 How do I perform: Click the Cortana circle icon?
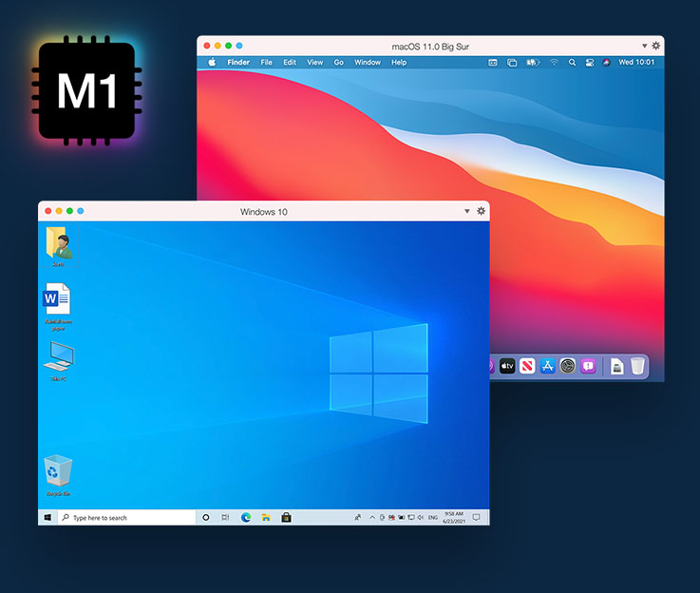point(206,518)
